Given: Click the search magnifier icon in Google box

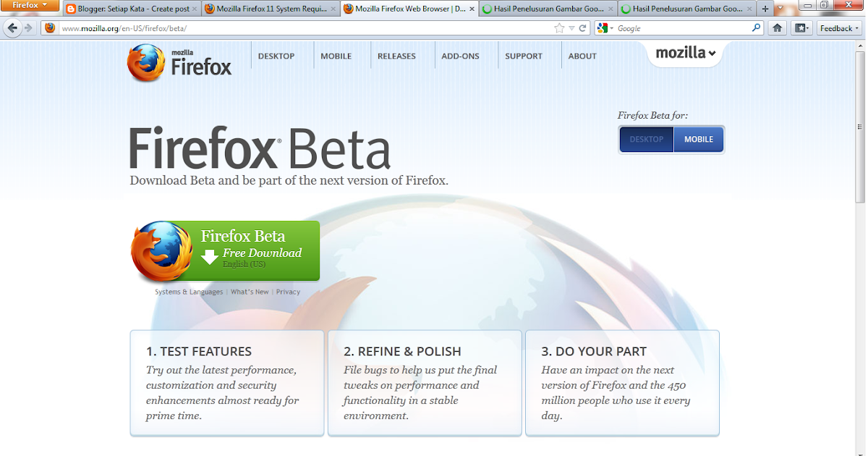Looking at the screenshot, I should click(x=757, y=28).
